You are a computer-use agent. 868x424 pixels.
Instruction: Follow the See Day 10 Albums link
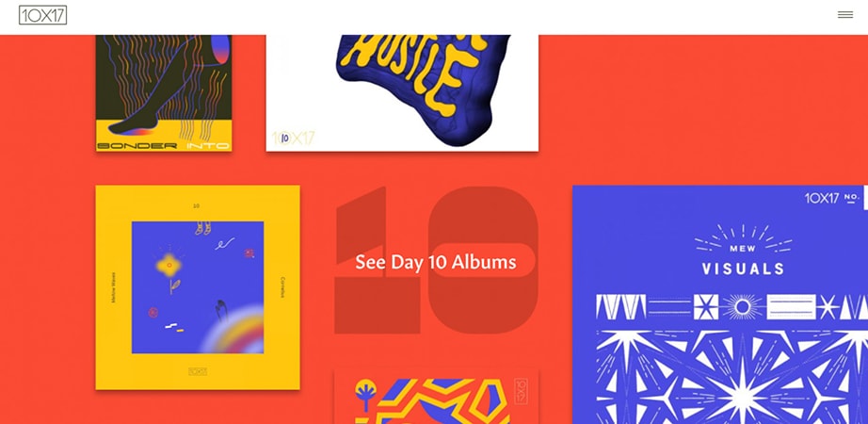[x=436, y=262]
